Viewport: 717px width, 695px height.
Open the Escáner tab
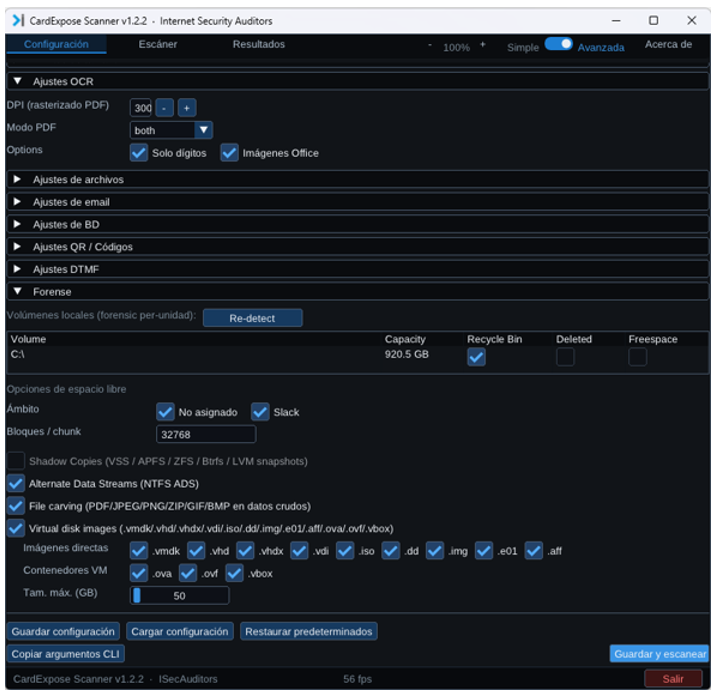coord(158,44)
